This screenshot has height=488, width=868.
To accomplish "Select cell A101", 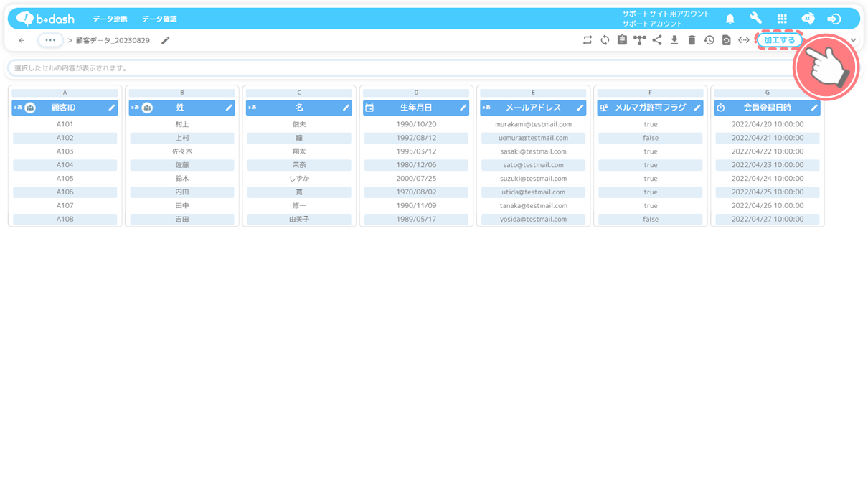I will click(65, 124).
